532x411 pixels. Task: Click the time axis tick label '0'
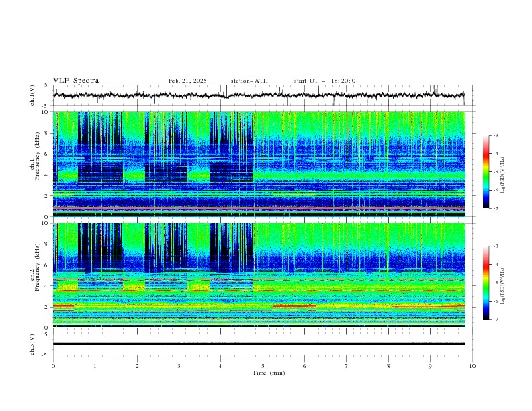53,366
